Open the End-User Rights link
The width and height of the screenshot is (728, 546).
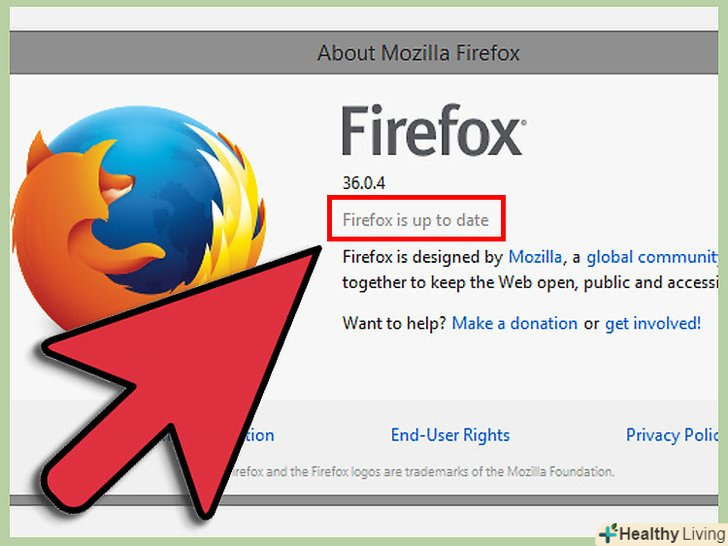click(x=450, y=435)
